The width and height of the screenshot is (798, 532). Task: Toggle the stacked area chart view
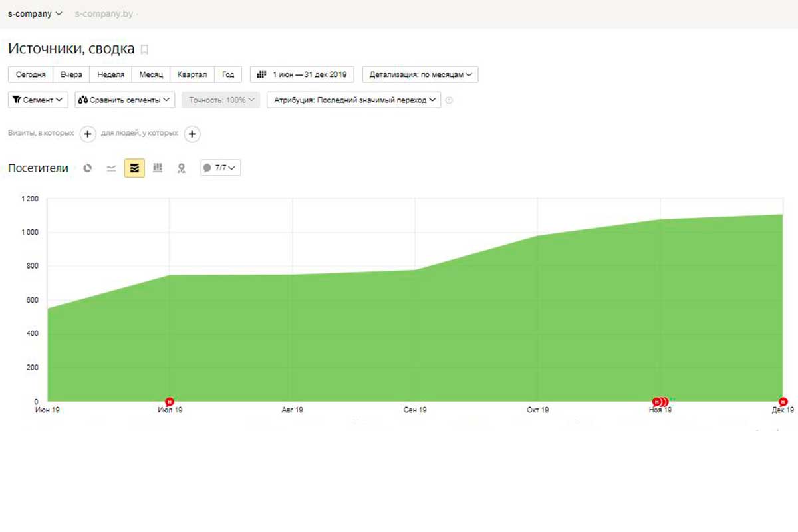tap(134, 168)
